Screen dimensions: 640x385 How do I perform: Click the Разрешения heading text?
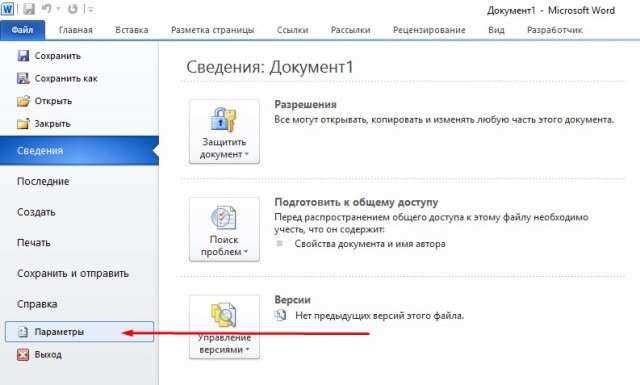click(305, 105)
